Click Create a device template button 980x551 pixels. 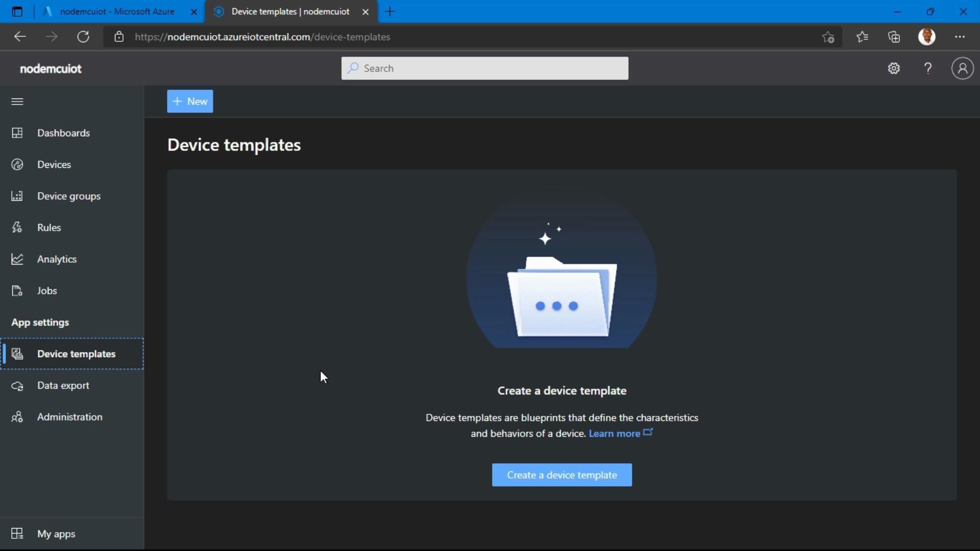point(562,475)
